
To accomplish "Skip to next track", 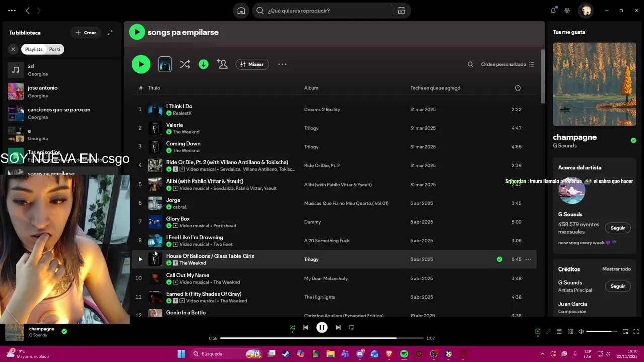I will coord(338,327).
